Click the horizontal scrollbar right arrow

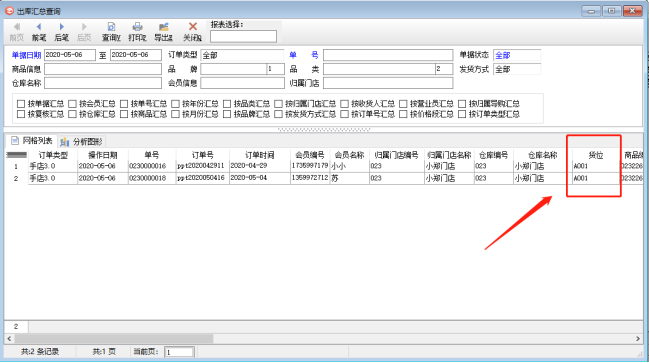tap(638, 339)
